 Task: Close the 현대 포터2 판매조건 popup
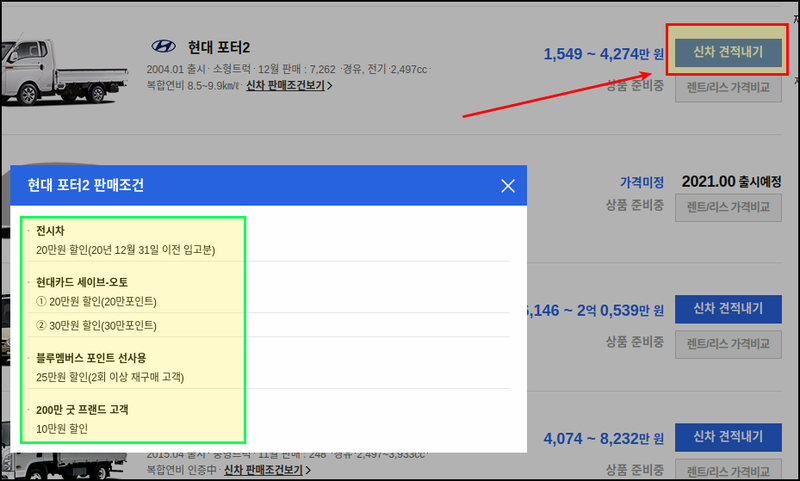[x=508, y=186]
